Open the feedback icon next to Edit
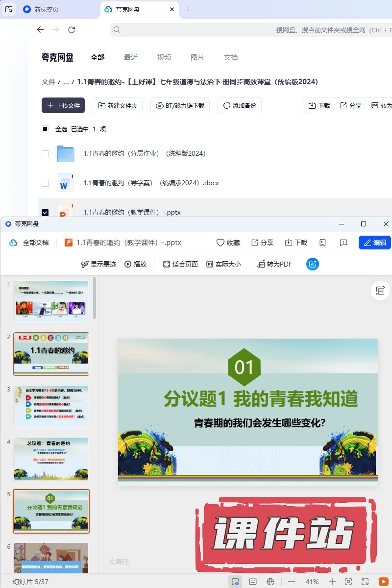 343,243
